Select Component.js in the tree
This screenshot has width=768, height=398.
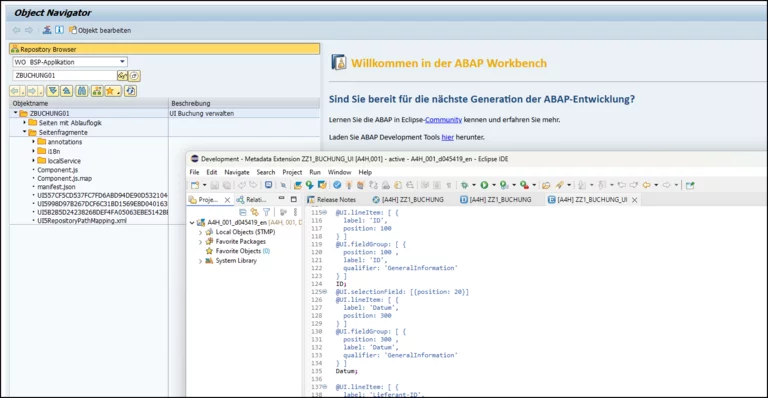tap(57, 170)
